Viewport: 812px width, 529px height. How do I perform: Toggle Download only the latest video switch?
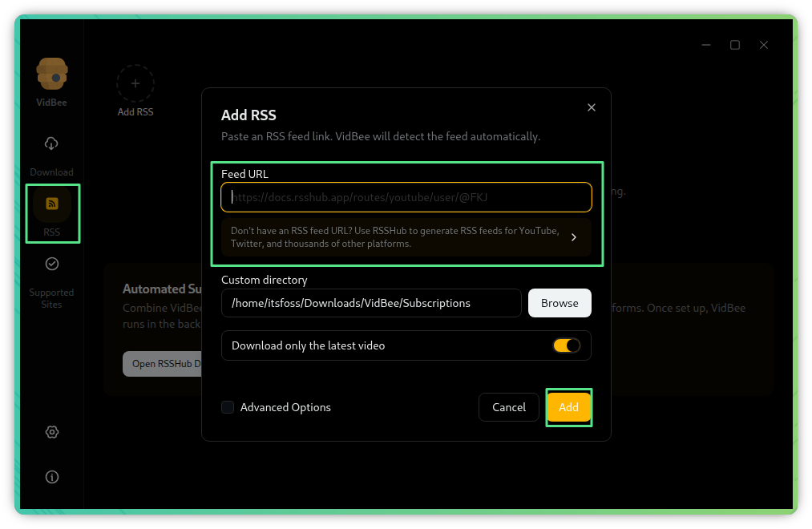point(567,345)
